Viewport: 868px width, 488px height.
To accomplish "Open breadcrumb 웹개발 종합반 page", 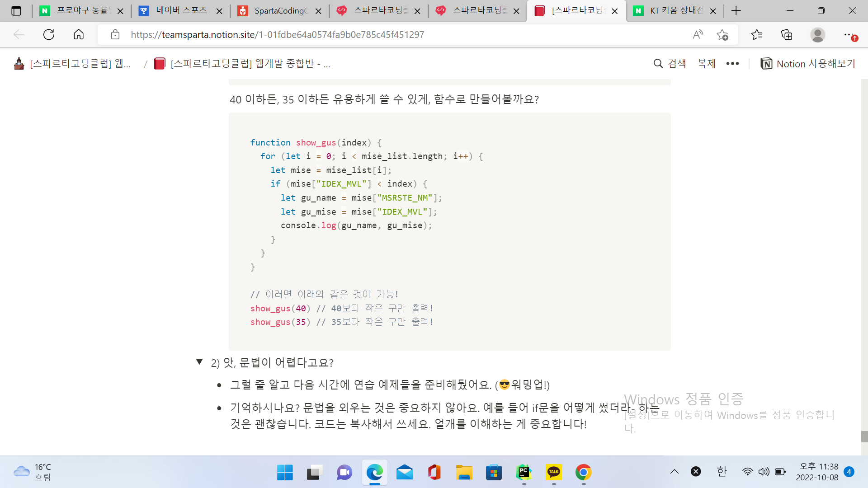I will point(242,64).
